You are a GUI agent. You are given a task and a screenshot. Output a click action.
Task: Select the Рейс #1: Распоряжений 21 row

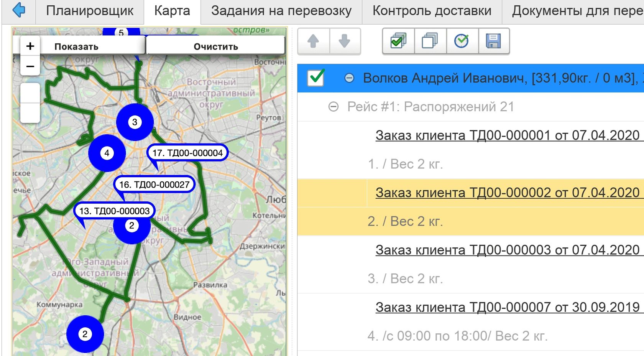[470, 107]
